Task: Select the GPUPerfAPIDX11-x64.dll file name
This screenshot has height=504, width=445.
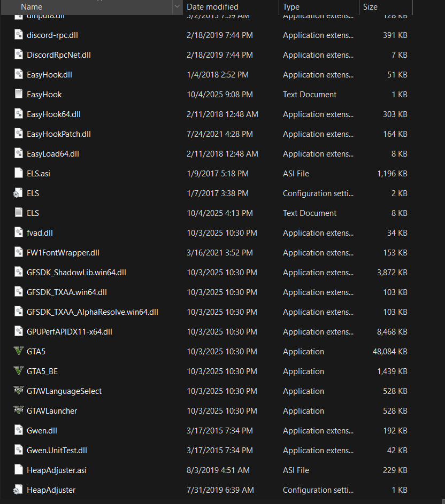Action: pos(70,332)
